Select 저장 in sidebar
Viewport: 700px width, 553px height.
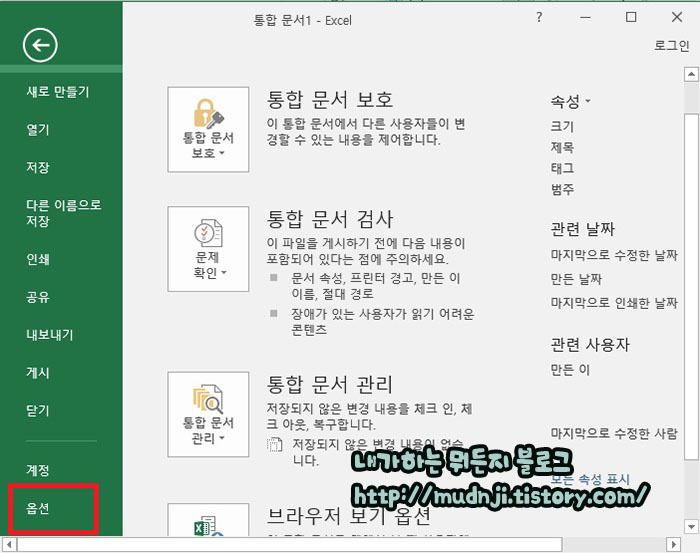[38, 167]
